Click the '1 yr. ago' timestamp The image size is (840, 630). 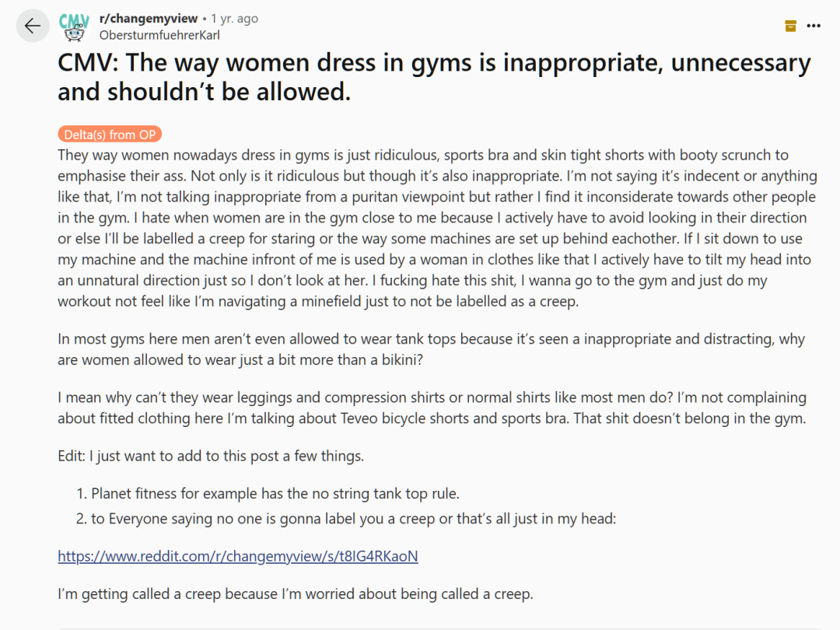point(234,18)
